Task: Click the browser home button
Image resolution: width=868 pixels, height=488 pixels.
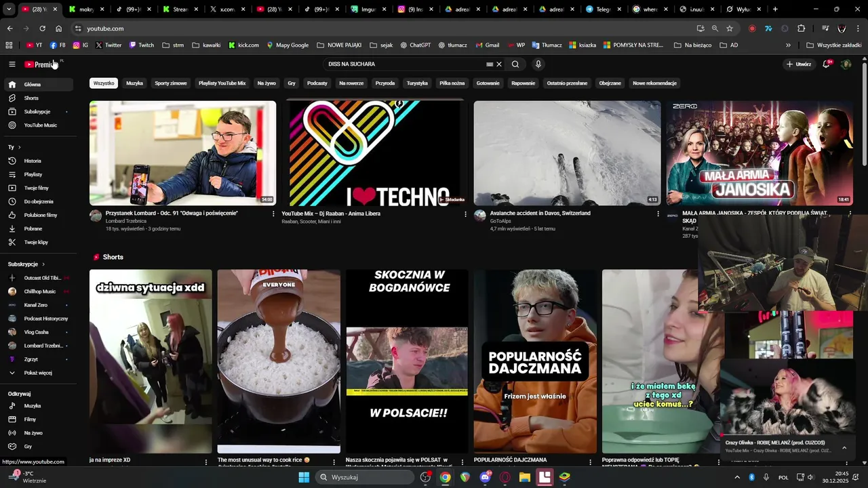Action: [x=59, y=28]
